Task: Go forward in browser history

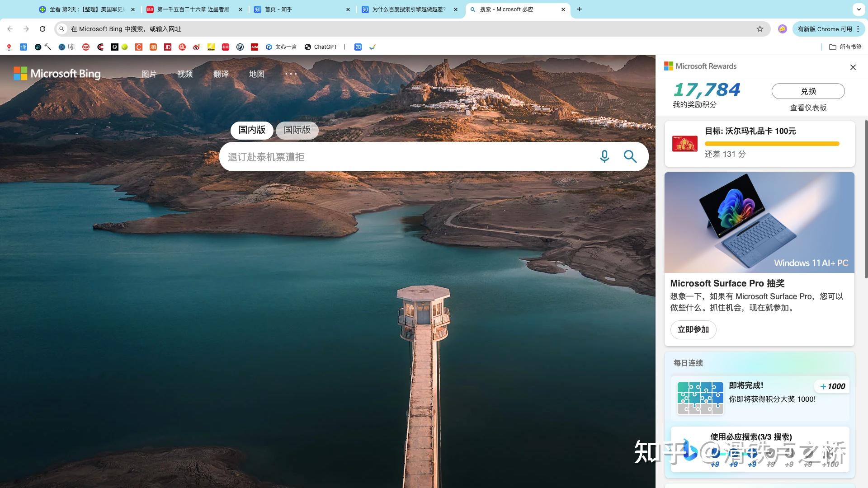Action: [x=26, y=29]
